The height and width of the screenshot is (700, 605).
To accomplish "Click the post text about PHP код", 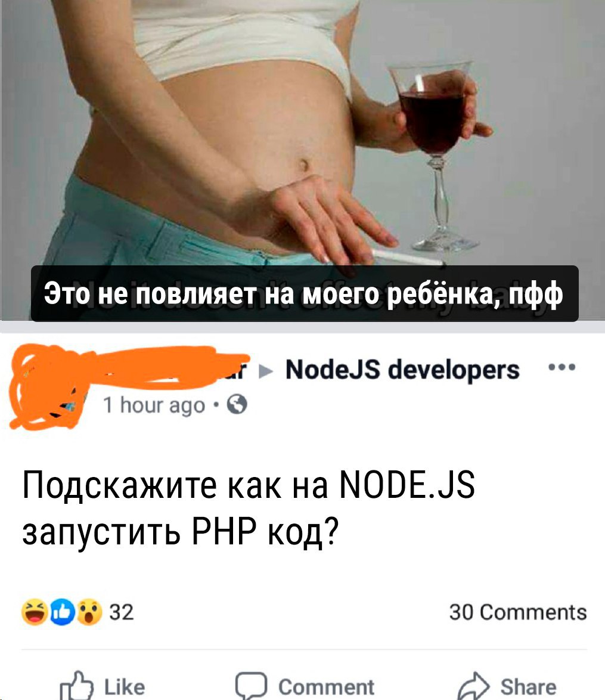I will coord(249,509).
